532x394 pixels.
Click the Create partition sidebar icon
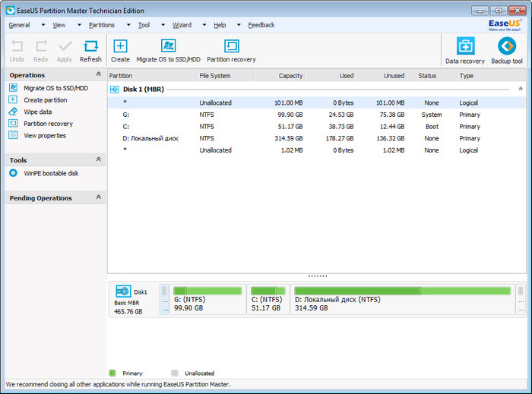point(13,99)
